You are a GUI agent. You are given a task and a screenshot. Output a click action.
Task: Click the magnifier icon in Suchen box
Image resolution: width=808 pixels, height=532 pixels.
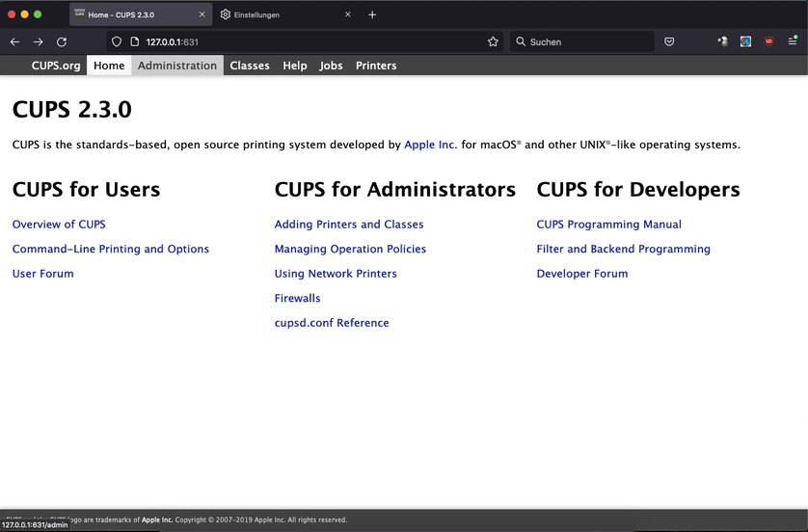[x=521, y=41]
